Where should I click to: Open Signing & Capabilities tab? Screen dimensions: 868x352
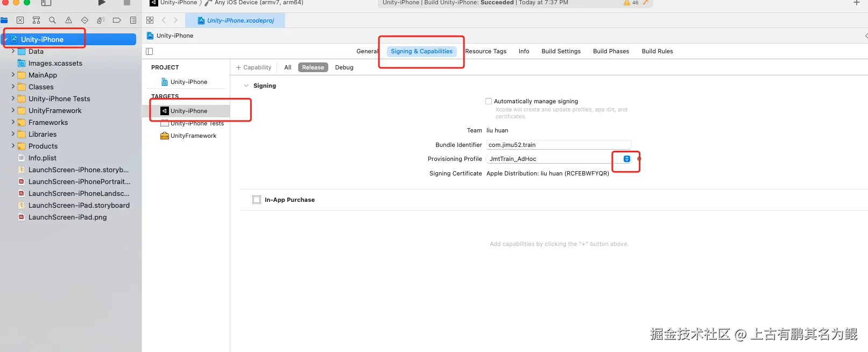pos(421,52)
